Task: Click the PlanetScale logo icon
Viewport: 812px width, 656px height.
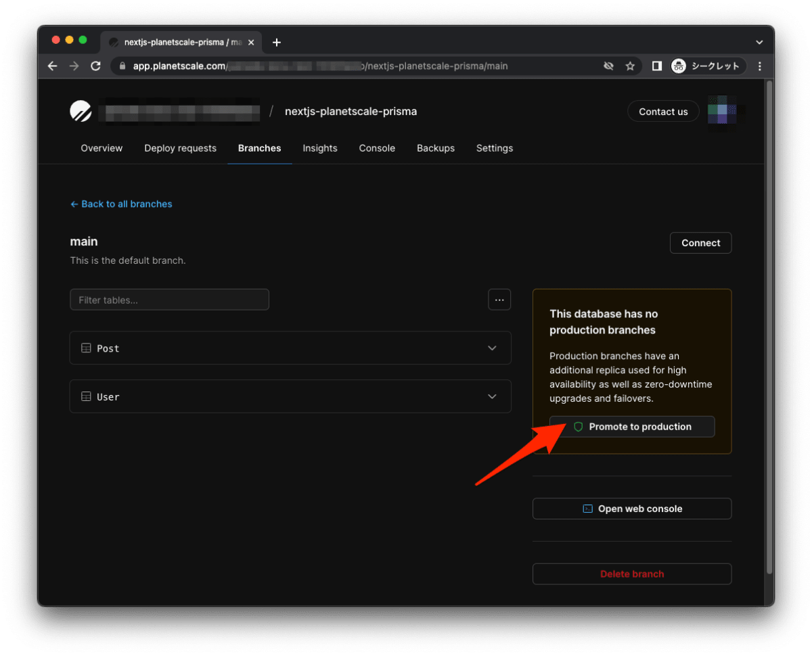Action: coord(81,111)
